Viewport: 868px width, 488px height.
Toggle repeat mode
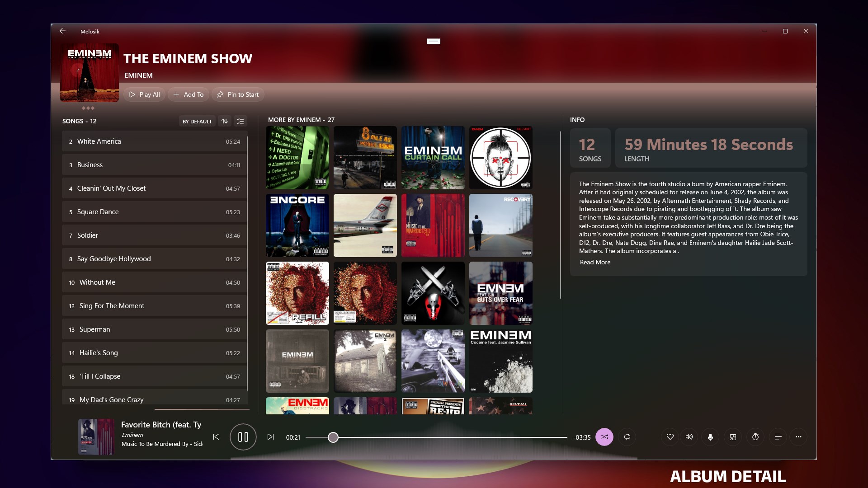pyautogui.click(x=627, y=437)
